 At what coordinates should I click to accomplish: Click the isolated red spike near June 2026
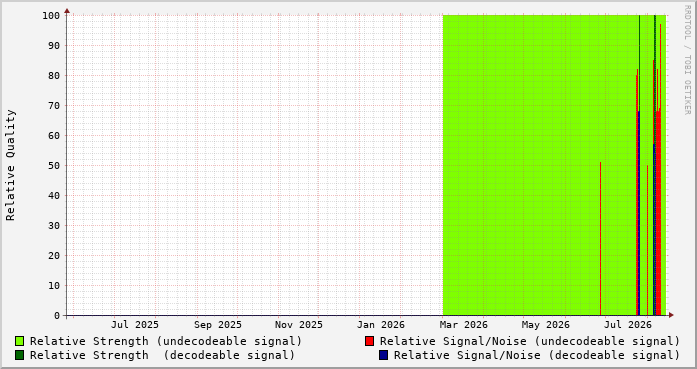601,239
